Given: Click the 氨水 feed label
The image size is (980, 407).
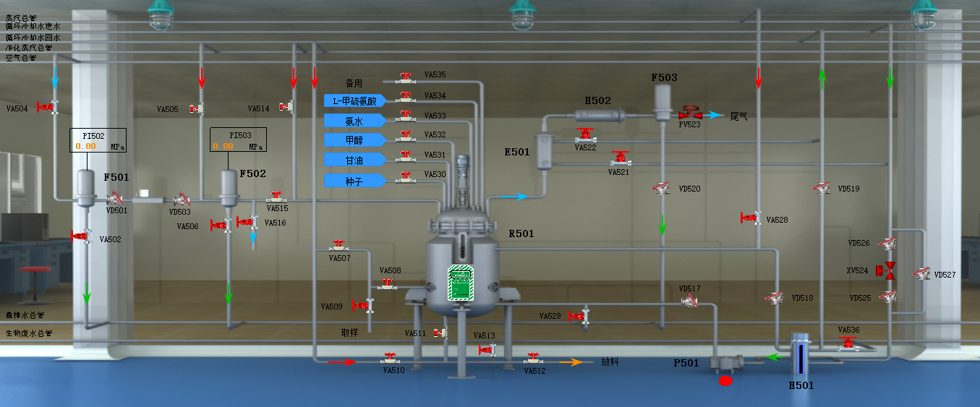Looking at the screenshot, I should pyautogui.click(x=354, y=120).
